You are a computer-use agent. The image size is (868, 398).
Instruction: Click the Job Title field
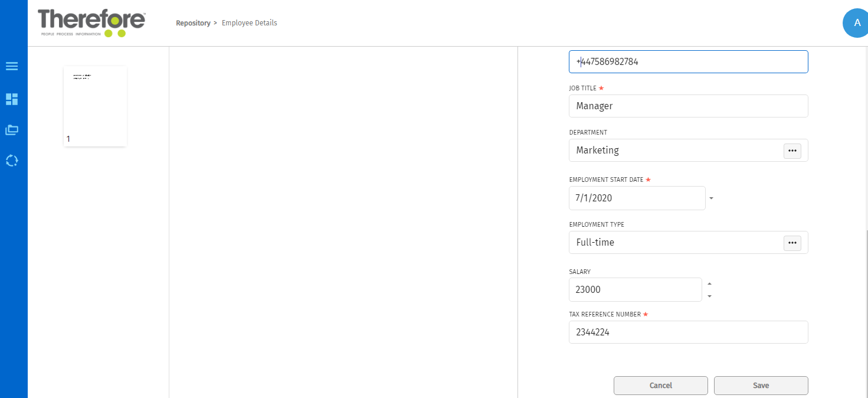click(688, 106)
